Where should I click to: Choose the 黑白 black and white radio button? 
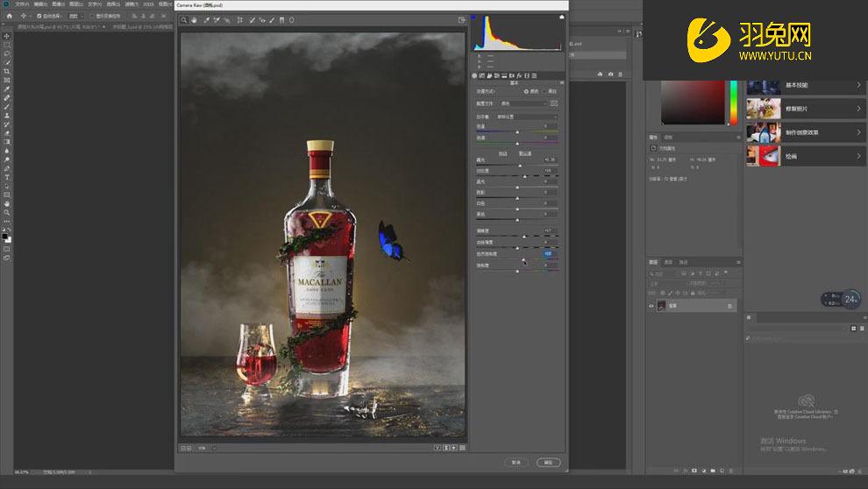tap(544, 91)
